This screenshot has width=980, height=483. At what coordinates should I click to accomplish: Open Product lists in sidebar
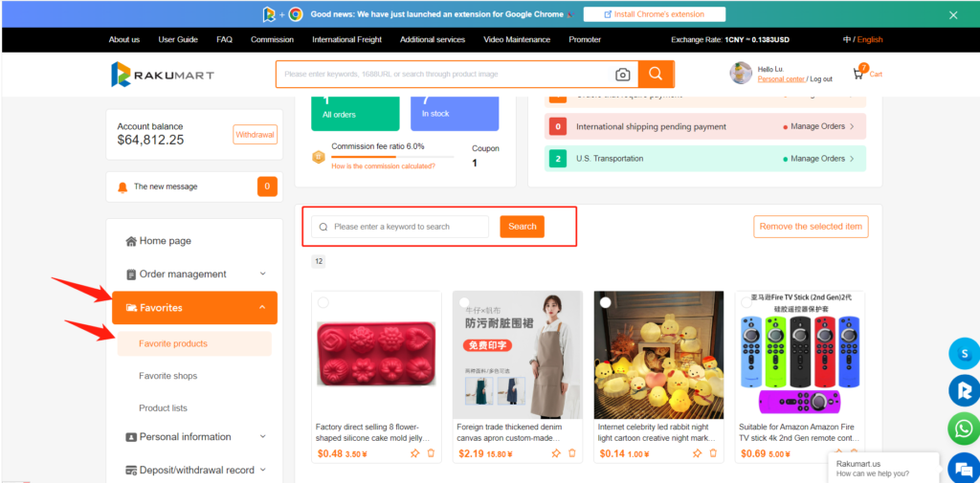pos(163,408)
